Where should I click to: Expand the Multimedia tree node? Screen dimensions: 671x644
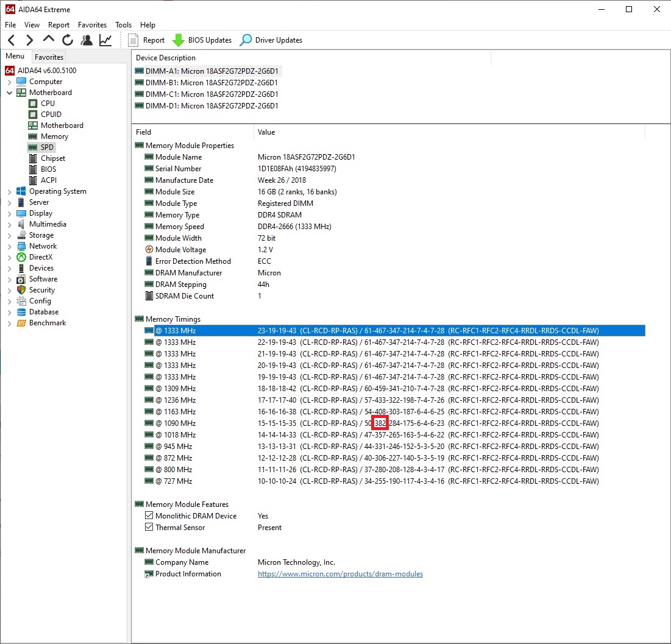[x=9, y=224]
